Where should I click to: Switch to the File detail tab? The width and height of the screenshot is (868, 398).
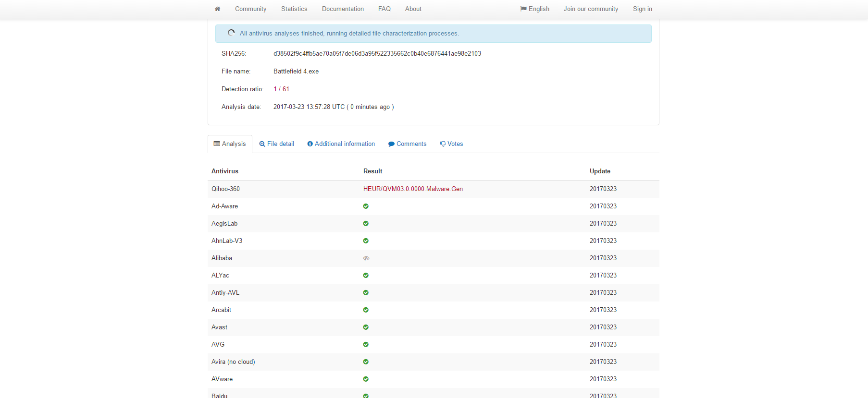(276, 144)
